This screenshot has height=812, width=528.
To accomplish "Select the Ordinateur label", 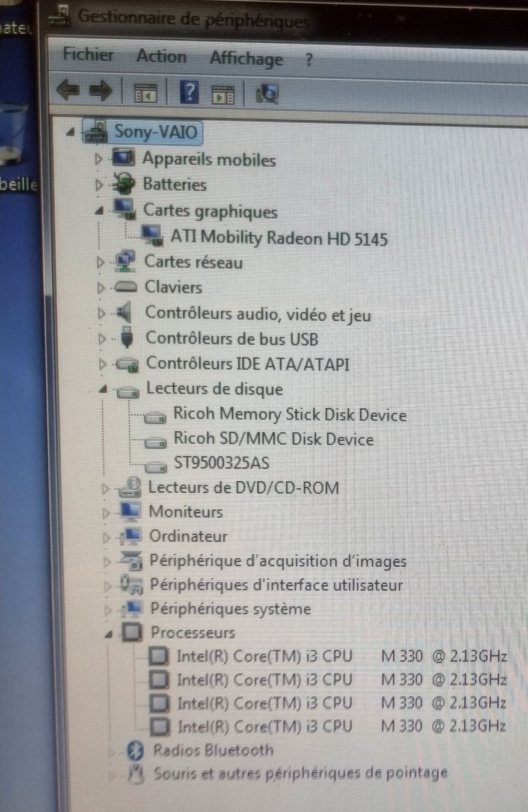I will (188, 536).
